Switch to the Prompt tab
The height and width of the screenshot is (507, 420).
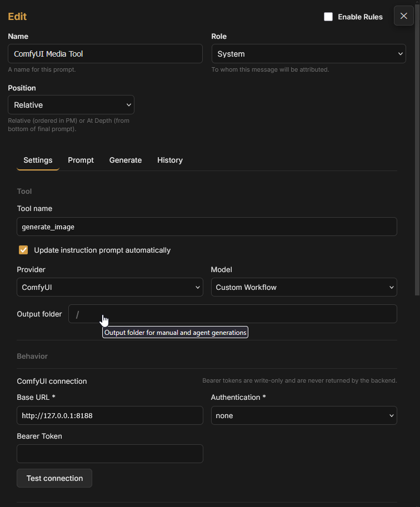coord(81,160)
